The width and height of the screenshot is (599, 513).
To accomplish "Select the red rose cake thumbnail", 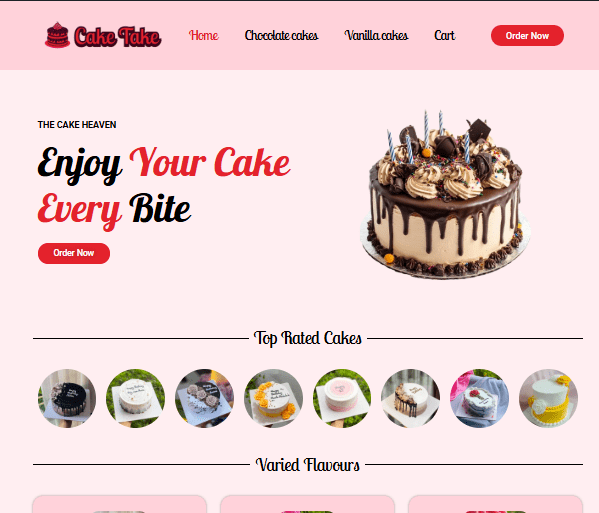I will [479, 398].
